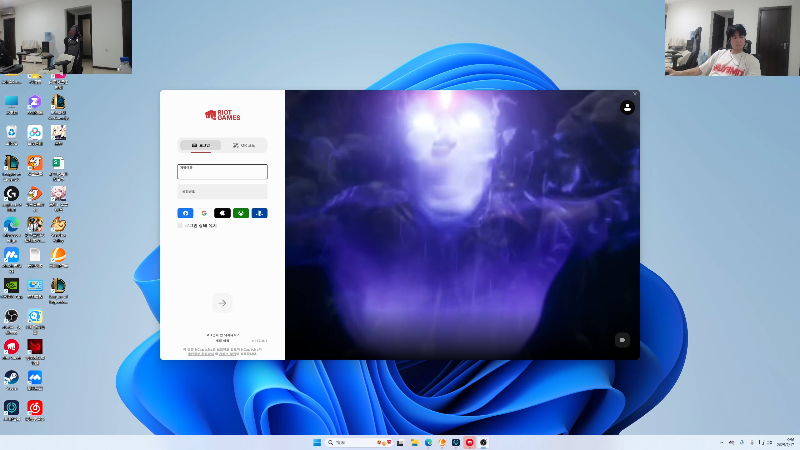This screenshot has width=800, height=450.
Task: Select the chicken game desktop icon
Action: pyautogui.click(x=58, y=228)
